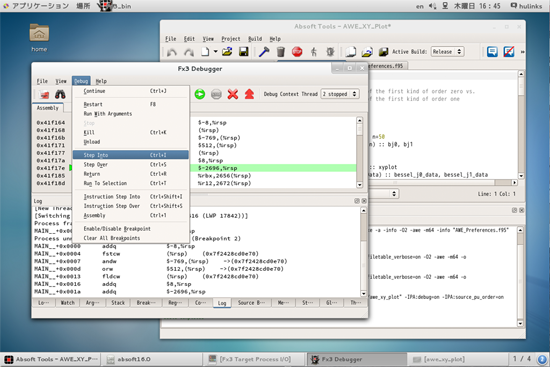Clean the project with the trash can icon
This screenshot has height=367, width=550.
[281, 52]
